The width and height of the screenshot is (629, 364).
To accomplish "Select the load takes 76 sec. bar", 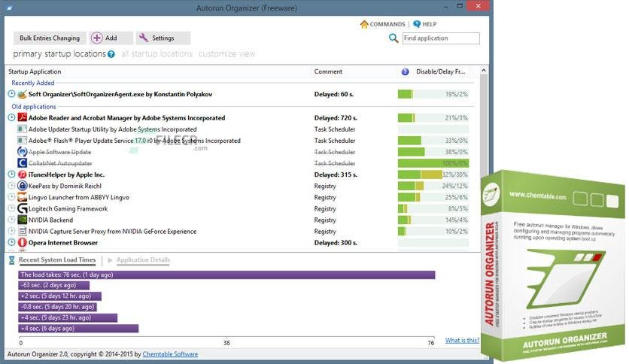I will coord(226,275).
